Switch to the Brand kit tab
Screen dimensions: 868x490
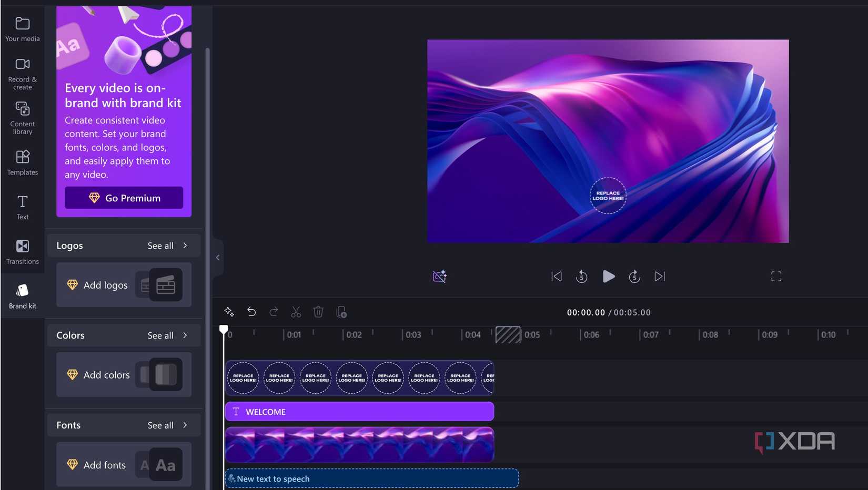tap(22, 295)
